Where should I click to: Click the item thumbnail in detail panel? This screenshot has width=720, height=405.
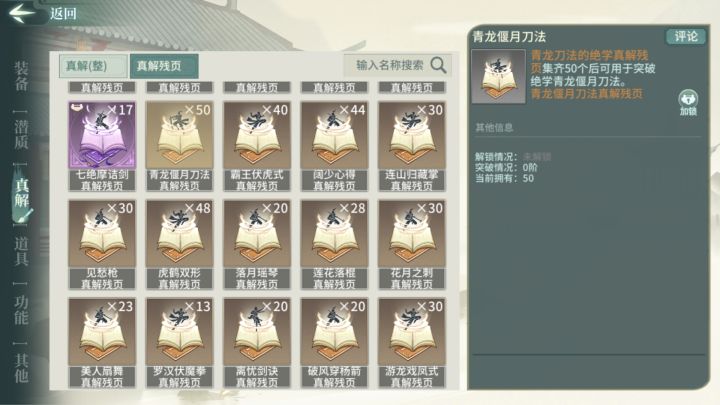click(498, 76)
